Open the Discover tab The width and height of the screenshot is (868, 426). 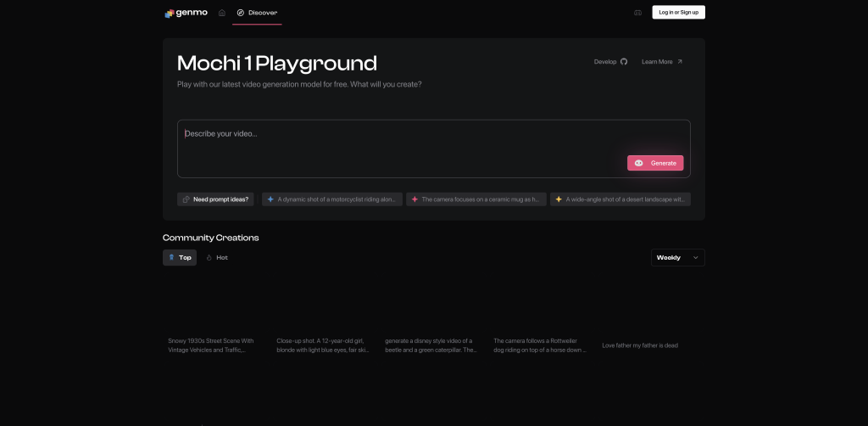257,13
